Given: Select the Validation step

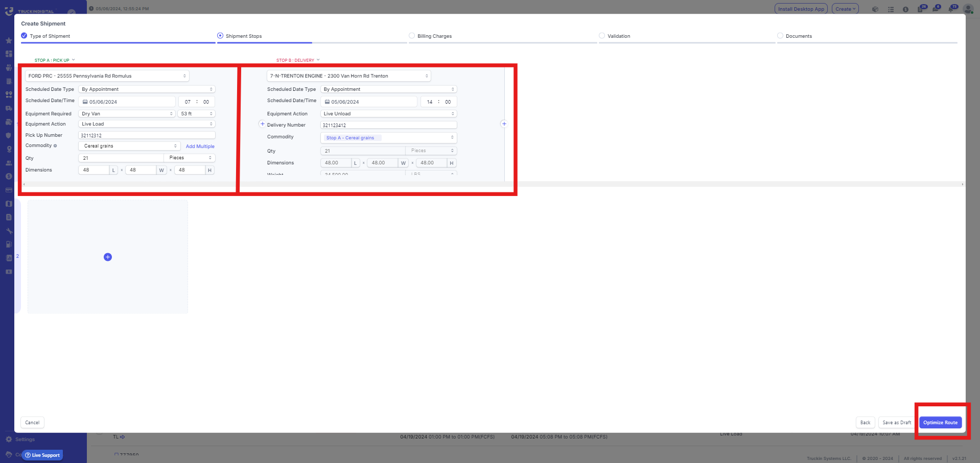Looking at the screenshot, I should pyautogui.click(x=615, y=36).
